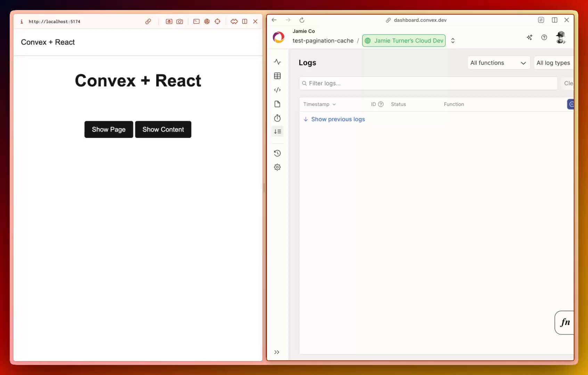Expand the sidebar with double chevron
Screen dimensions: 588x375
point(277,352)
